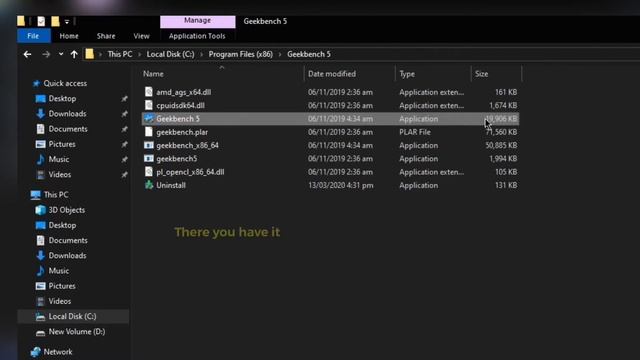Open the File ribbon tab
Image resolution: width=640 pixels, height=360 pixels.
coord(33,36)
